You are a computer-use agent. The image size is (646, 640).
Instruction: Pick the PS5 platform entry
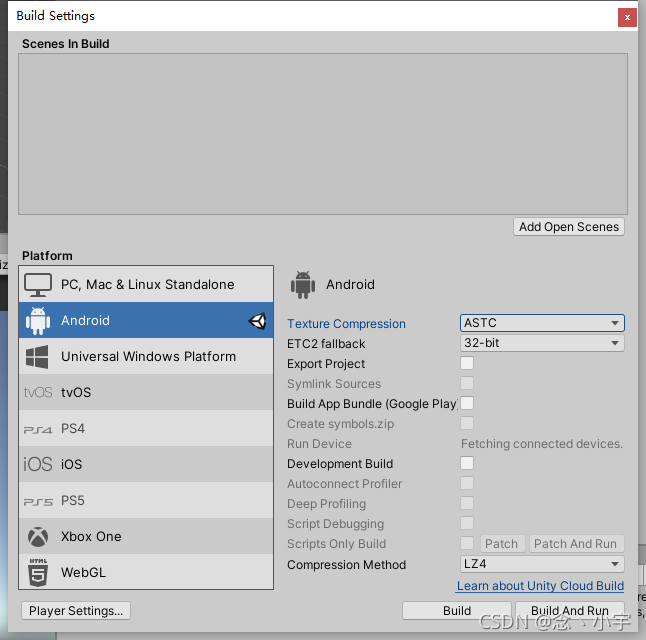pyautogui.click(x=146, y=500)
